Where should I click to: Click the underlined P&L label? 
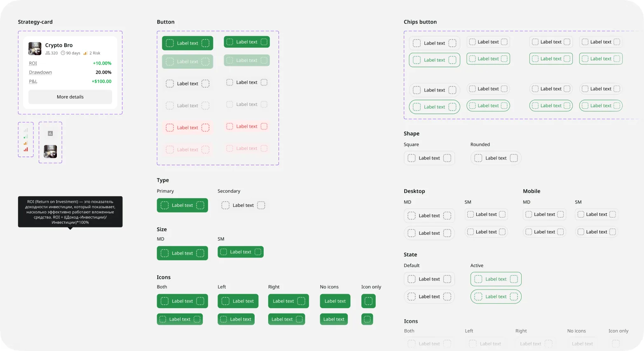click(33, 82)
